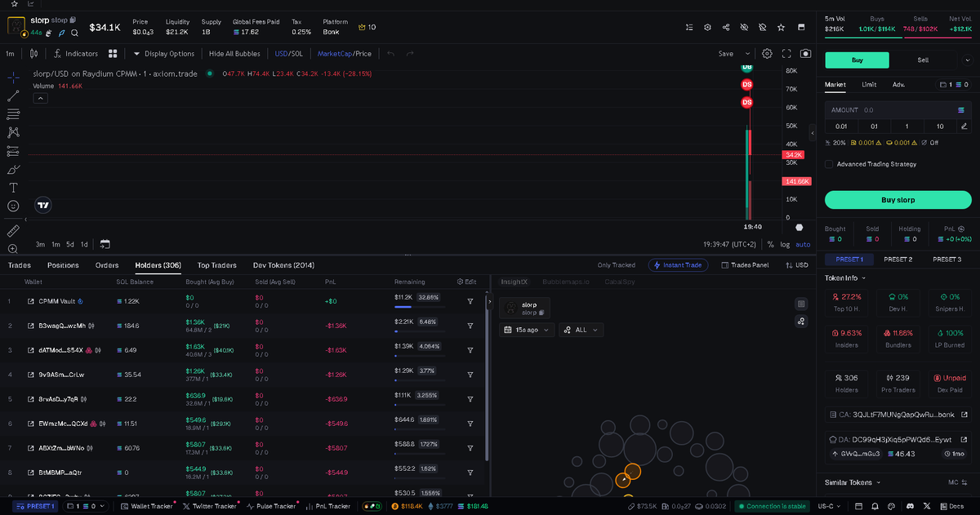Select the 0.01 quick amount
This screenshot has height=515, width=980.
[x=841, y=126]
